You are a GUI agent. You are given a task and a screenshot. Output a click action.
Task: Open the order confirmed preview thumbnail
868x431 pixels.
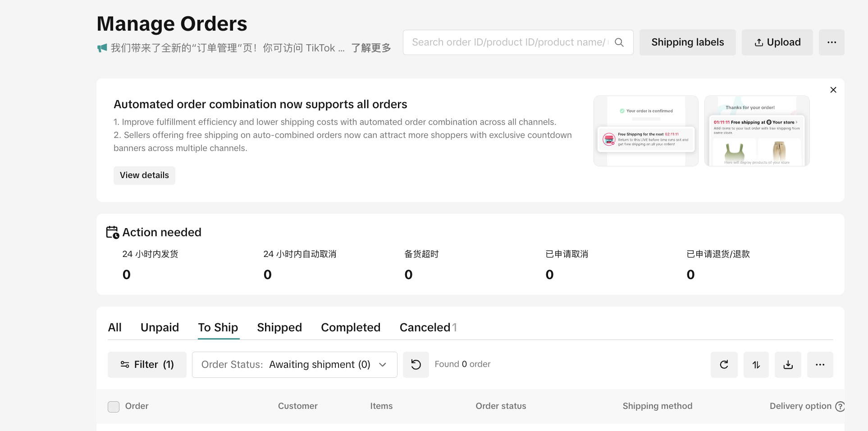click(x=645, y=131)
